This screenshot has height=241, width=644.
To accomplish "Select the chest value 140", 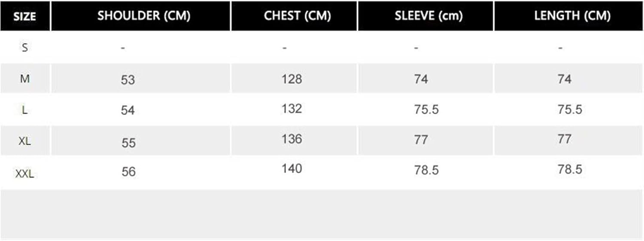I will point(292,168).
